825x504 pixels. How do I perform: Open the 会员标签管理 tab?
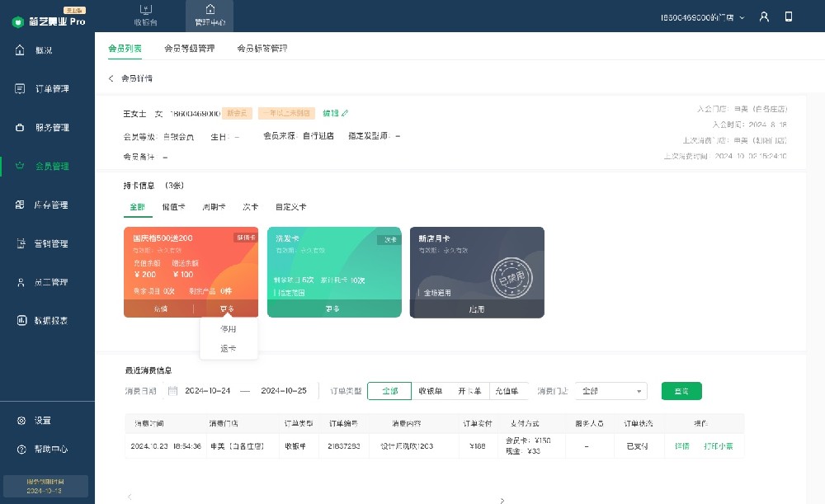click(262, 48)
